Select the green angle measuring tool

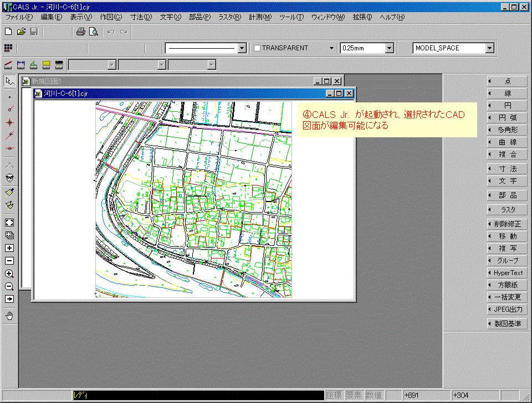[34, 64]
